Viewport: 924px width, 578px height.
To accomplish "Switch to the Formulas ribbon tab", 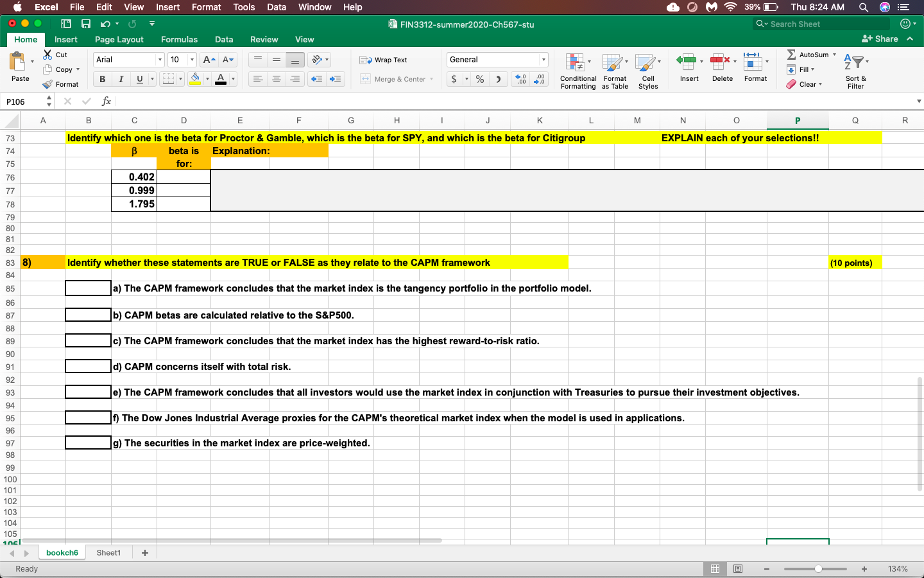I will [x=179, y=39].
